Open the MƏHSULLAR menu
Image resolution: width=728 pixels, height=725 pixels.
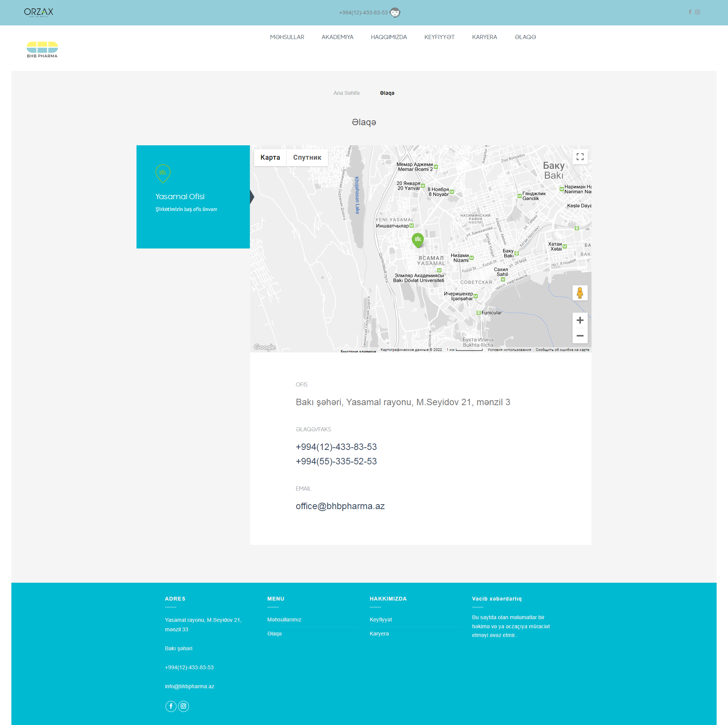287,37
